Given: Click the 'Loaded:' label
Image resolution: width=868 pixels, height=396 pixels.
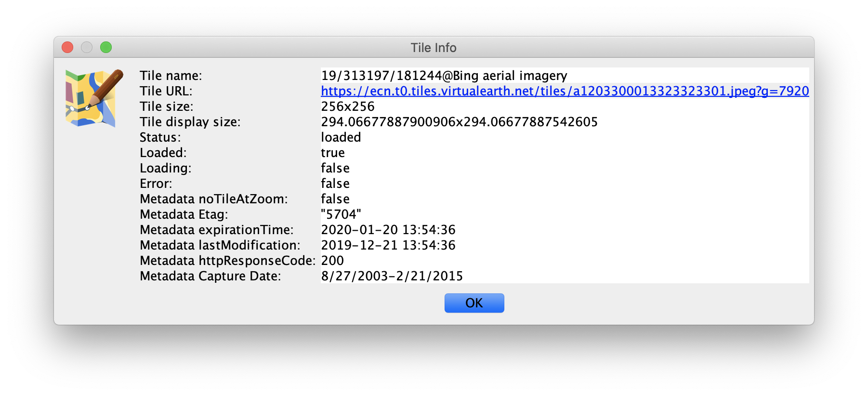Looking at the screenshot, I should [163, 153].
